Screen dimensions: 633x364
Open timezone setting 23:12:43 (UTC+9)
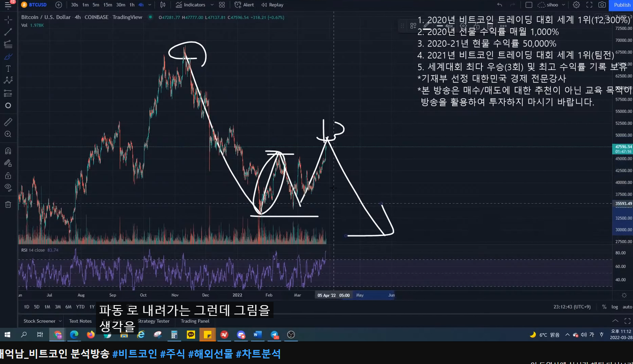click(x=572, y=307)
